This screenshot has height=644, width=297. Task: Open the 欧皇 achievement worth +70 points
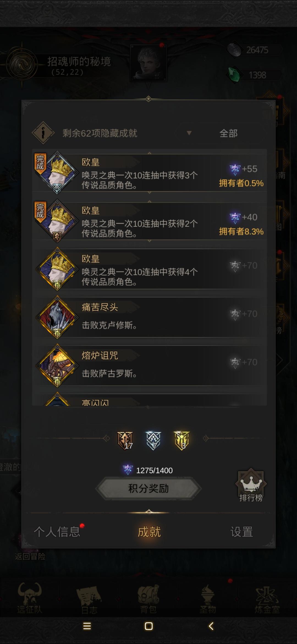tap(149, 269)
